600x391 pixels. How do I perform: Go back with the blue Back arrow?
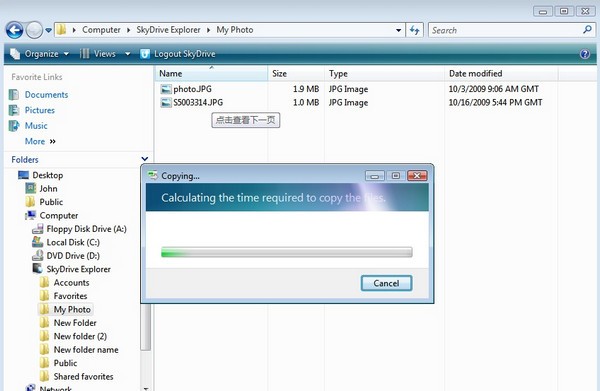tap(15, 30)
